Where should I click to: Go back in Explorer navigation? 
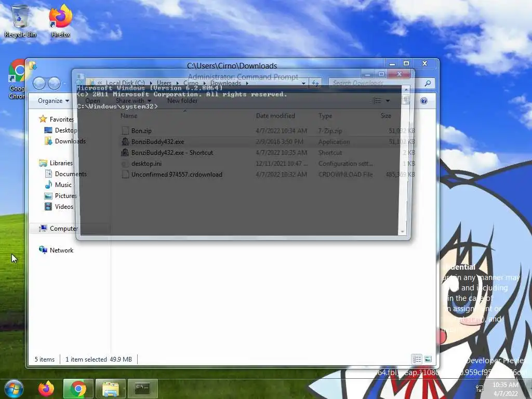39,83
